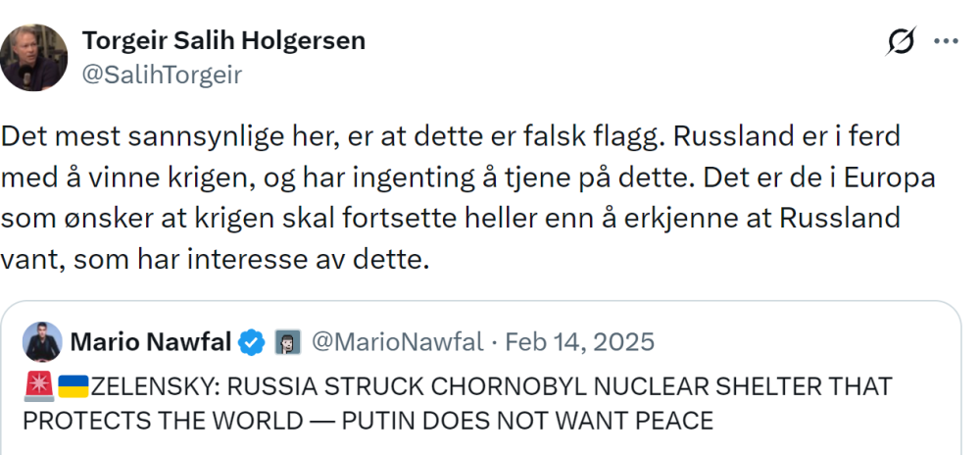This screenshot has width=980, height=455.
Task: Open Mario Nawfal's display name link
Action: coord(151,342)
